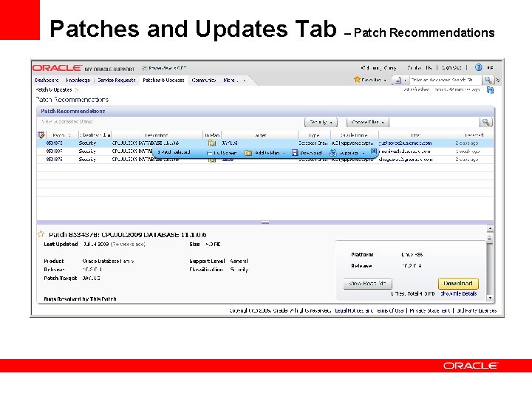Click the Favorites star icon
The width and height of the screenshot is (532, 399).
[x=357, y=79]
